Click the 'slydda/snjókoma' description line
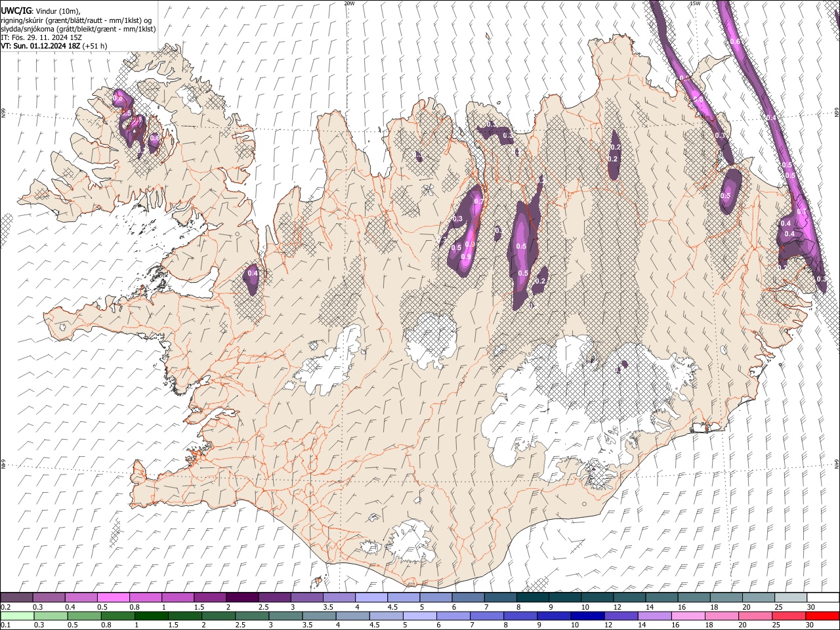This screenshot has width=840, height=630. tap(78, 29)
